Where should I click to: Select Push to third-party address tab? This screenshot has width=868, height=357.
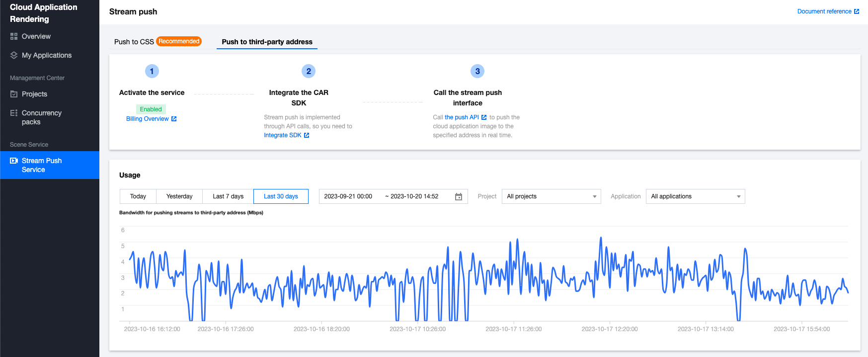(267, 42)
